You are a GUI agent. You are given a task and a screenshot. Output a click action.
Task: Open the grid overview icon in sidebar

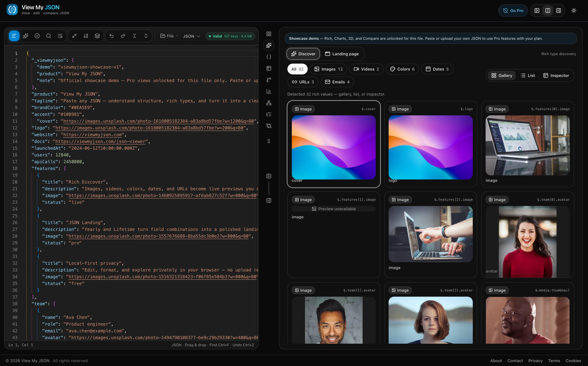point(269,34)
